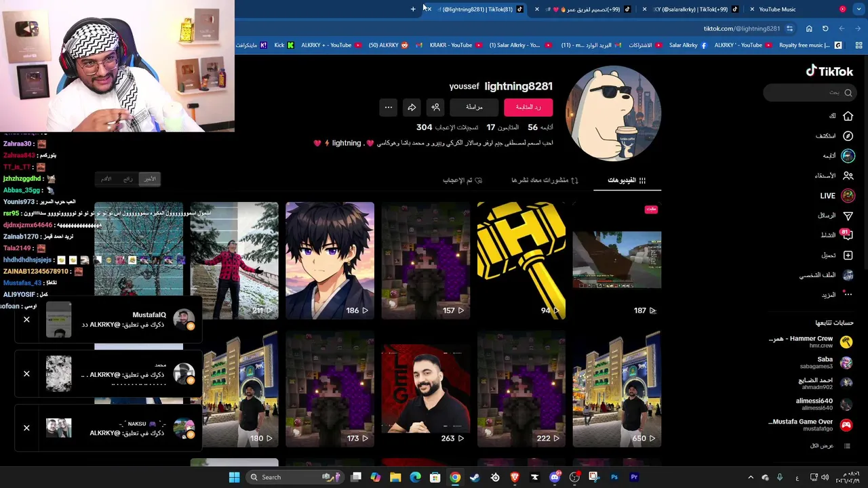Screen dimensions: 868x488
Task: Open Photoshop from the taskbar
Action: pos(614,477)
